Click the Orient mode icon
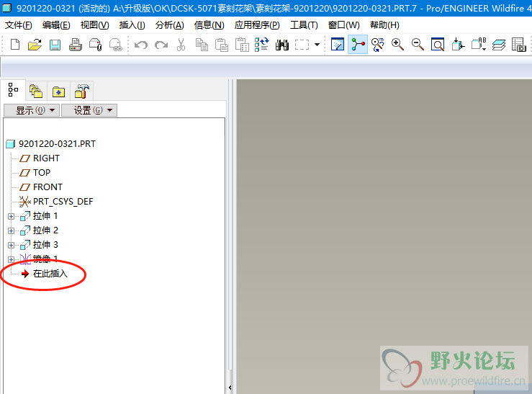Screen dimensions: 532x394 378,45
